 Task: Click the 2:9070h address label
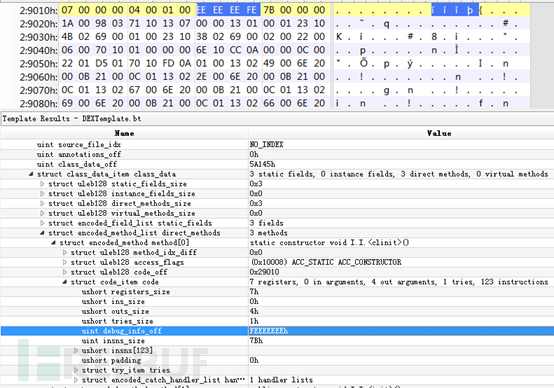(x=38, y=90)
